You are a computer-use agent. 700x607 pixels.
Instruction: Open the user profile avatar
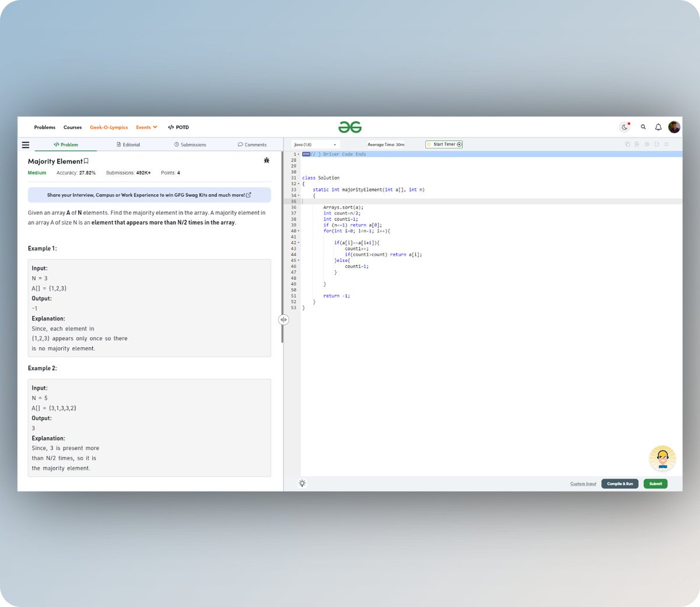[x=674, y=127]
